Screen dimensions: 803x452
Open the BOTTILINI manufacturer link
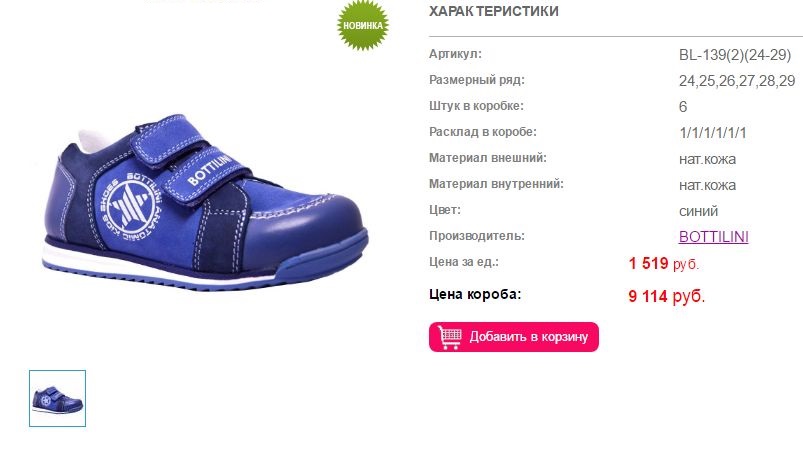pos(713,236)
